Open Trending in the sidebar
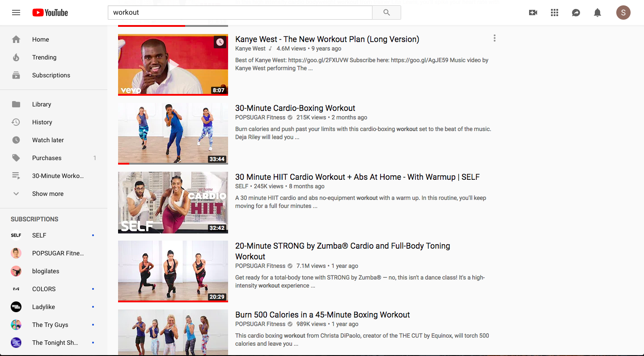 tap(54, 57)
